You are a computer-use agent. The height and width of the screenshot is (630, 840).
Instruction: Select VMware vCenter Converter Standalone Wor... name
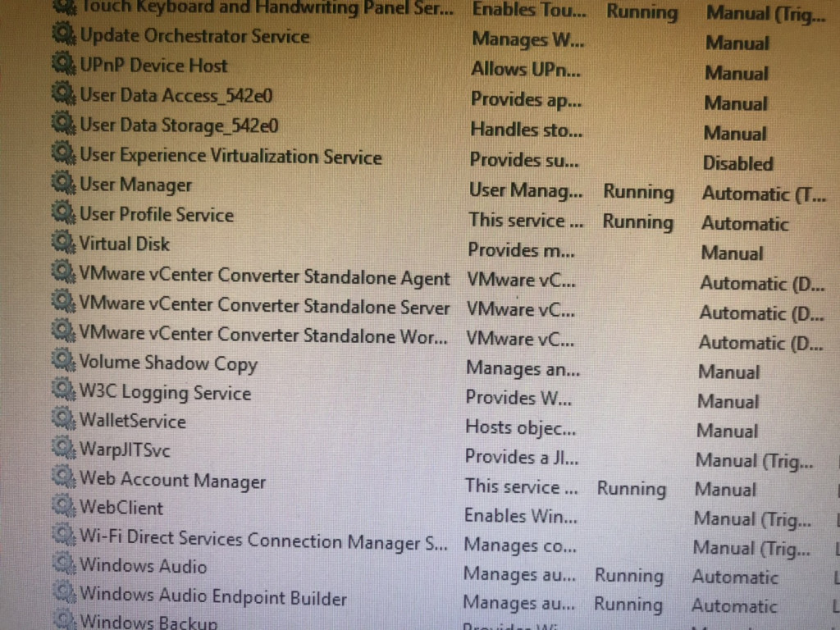(263, 335)
